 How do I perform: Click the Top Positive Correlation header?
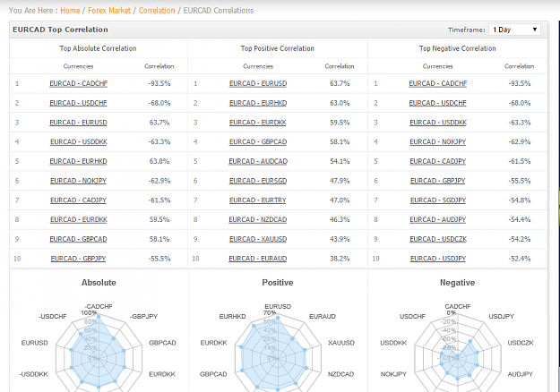coord(278,48)
